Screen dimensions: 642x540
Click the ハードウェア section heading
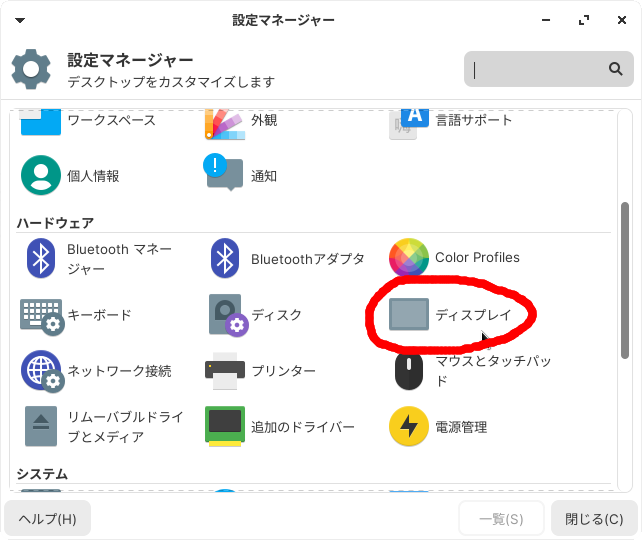click(55, 223)
